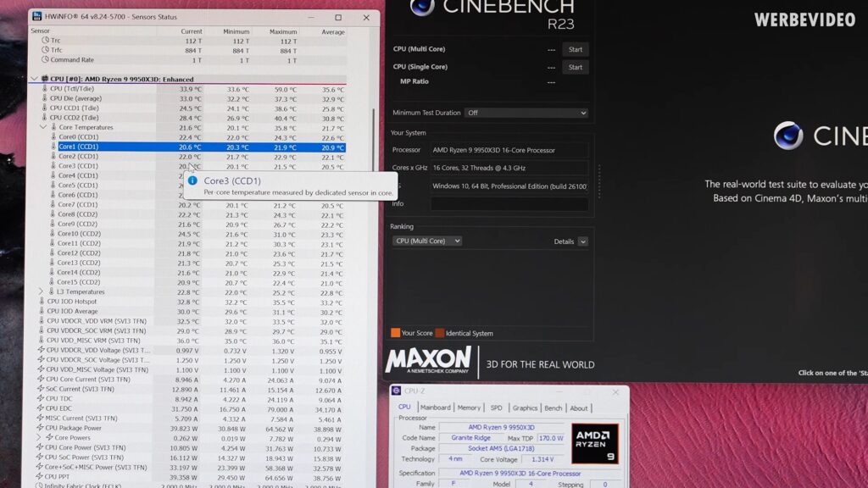Open the About tab in CPU-Z
This screenshot has height=488, width=868.
tap(578, 408)
